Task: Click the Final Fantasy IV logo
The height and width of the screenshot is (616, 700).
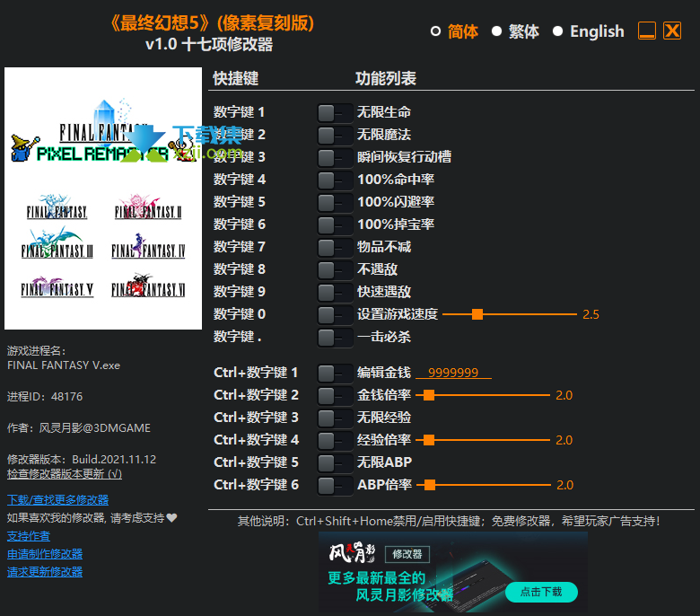Action: pos(148,247)
